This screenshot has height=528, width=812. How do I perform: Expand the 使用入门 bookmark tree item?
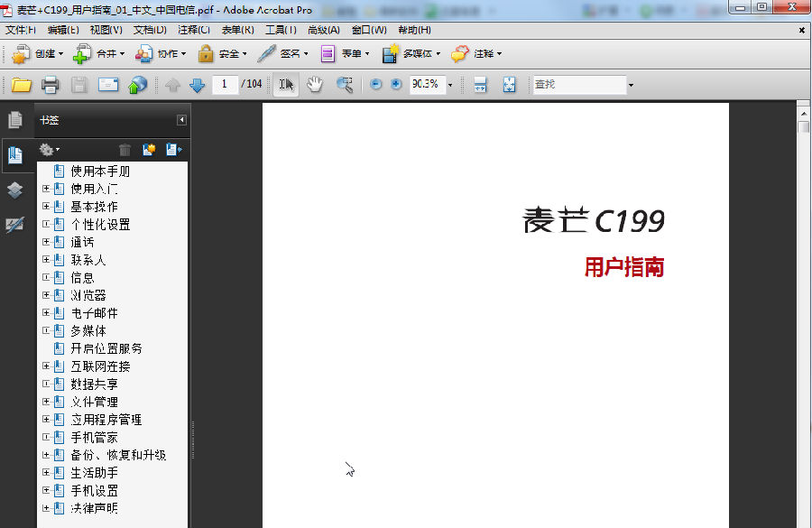pos(48,189)
